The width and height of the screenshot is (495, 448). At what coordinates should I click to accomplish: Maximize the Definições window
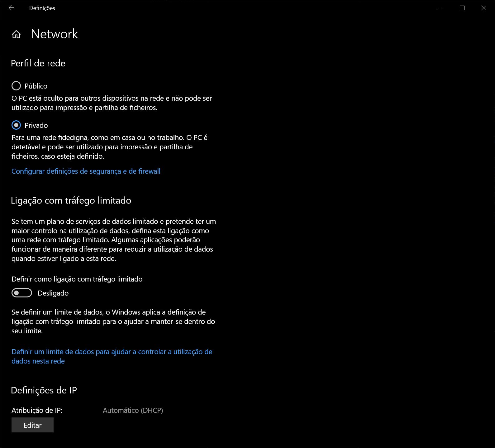click(x=462, y=8)
